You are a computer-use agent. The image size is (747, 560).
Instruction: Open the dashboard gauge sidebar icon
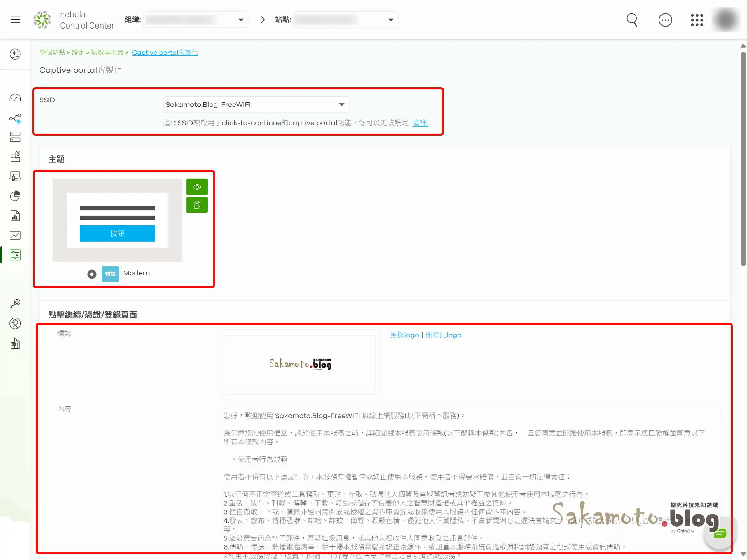[15, 98]
